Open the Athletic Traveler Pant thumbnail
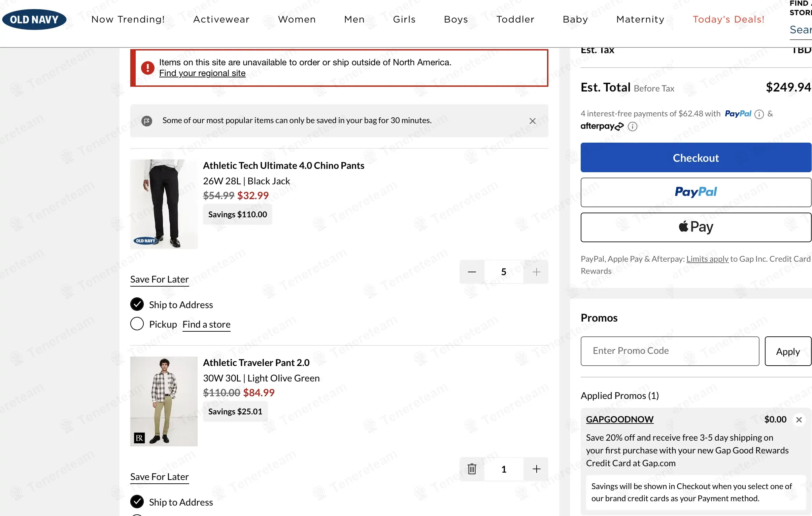812x516 pixels. coord(164,401)
